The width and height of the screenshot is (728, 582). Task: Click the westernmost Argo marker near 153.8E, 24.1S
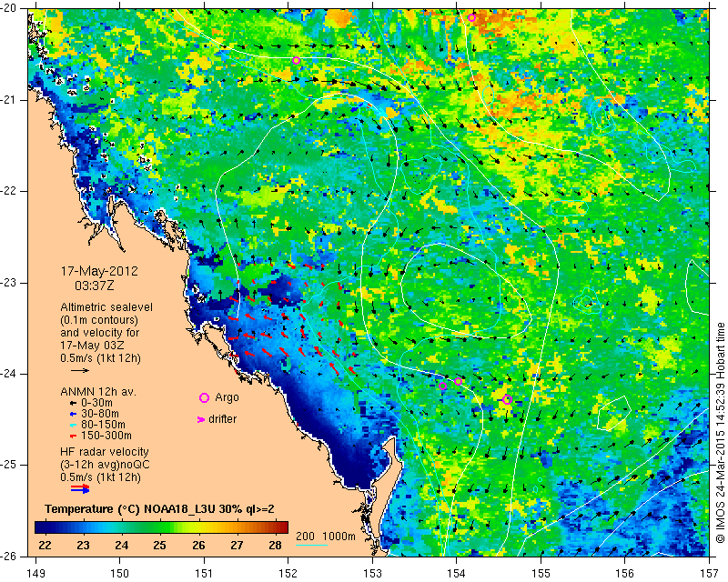coord(442,386)
